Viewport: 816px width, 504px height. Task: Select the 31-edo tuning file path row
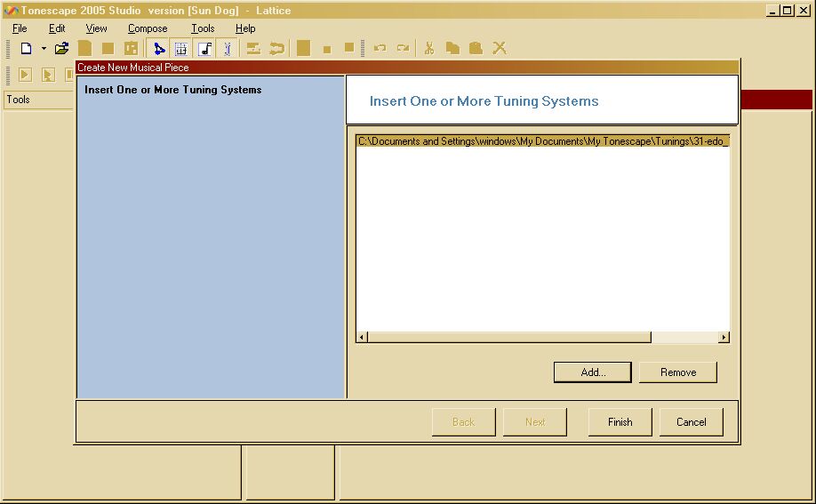pos(543,141)
